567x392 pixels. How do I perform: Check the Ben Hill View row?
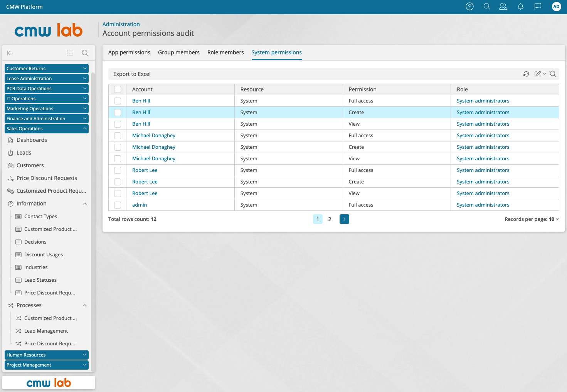tap(118, 124)
